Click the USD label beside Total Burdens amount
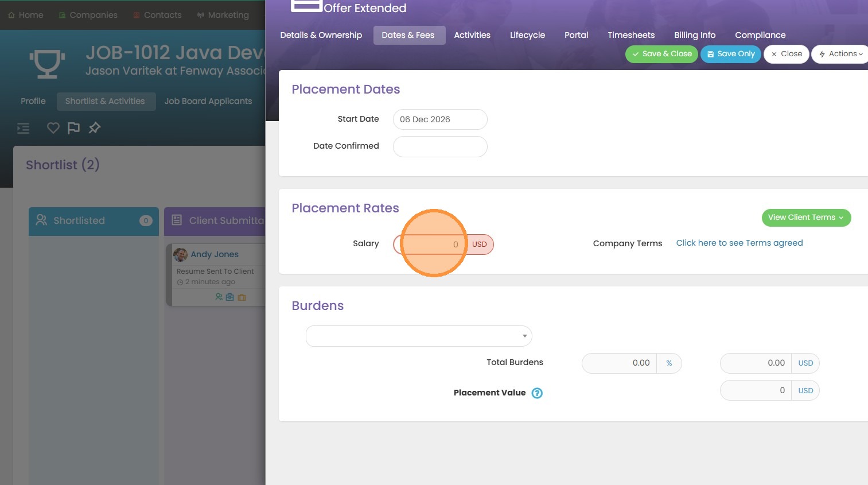 (x=805, y=363)
